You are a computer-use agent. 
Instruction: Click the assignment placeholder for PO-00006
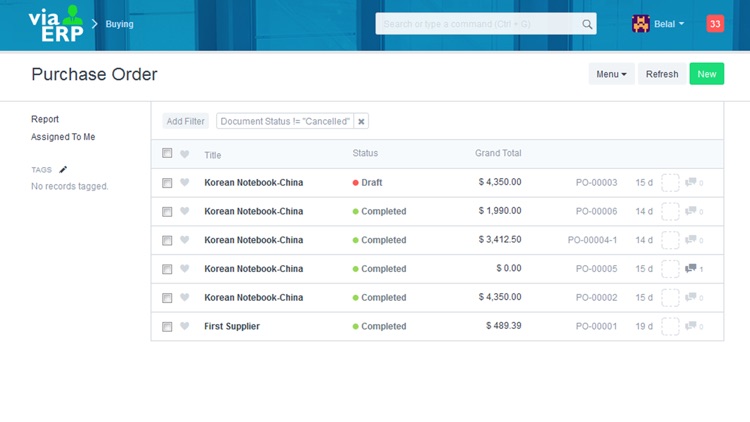670,211
